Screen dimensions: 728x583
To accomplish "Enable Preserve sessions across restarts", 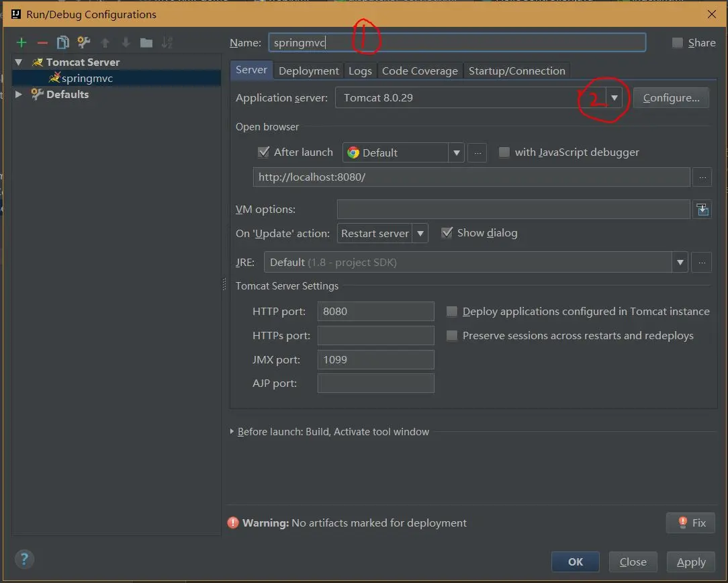I will 452,336.
